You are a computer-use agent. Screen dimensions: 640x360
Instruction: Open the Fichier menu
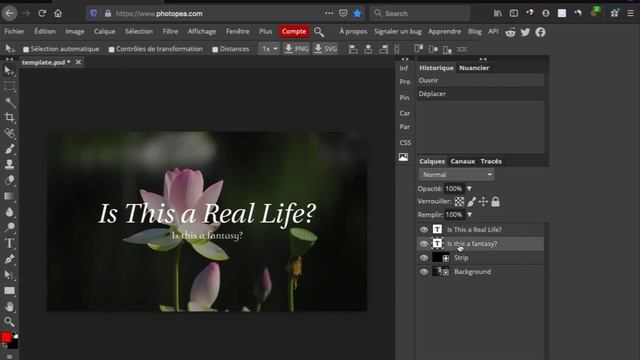[14, 31]
